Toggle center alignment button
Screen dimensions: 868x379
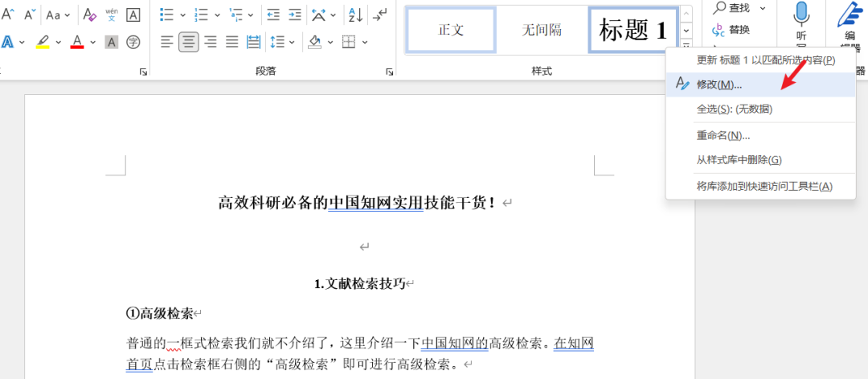click(189, 42)
